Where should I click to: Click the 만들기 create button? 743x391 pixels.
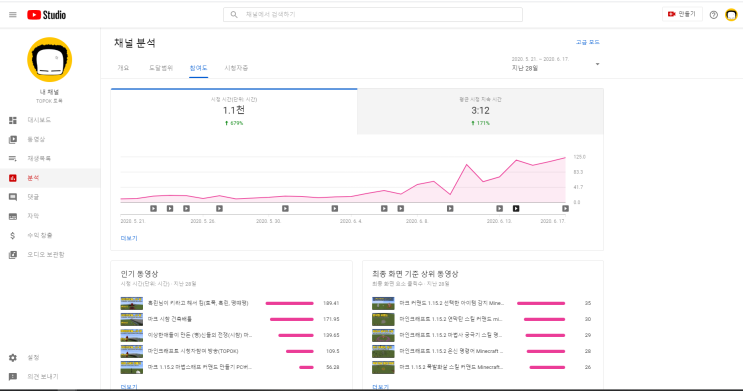click(x=682, y=14)
